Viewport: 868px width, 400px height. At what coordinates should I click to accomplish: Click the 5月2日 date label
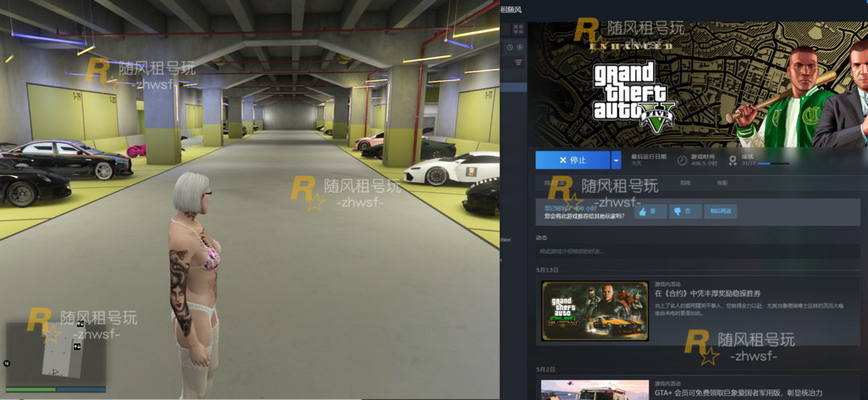(546, 369)
